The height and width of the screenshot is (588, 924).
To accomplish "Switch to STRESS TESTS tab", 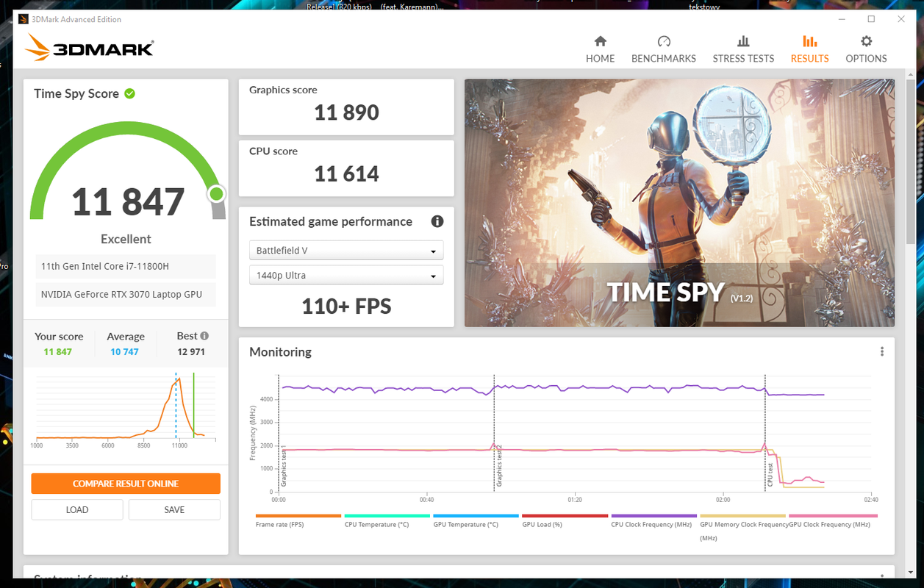I will click(743, 49).
